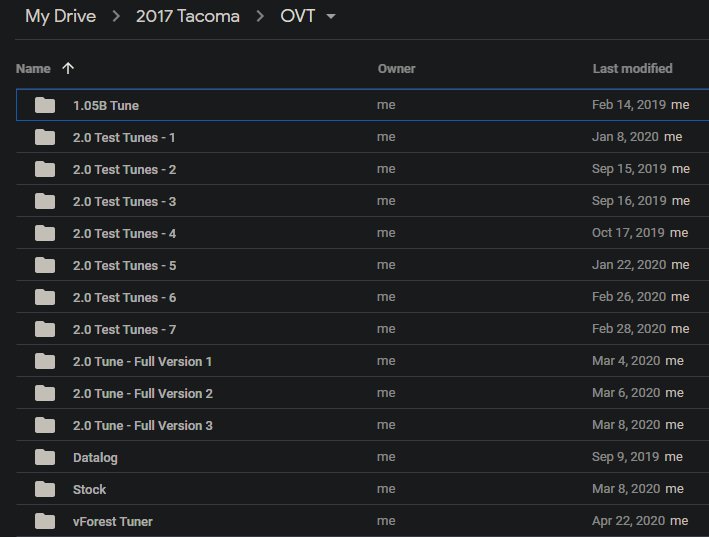Go to My Drive in breadcrumb

pos(61,16)
